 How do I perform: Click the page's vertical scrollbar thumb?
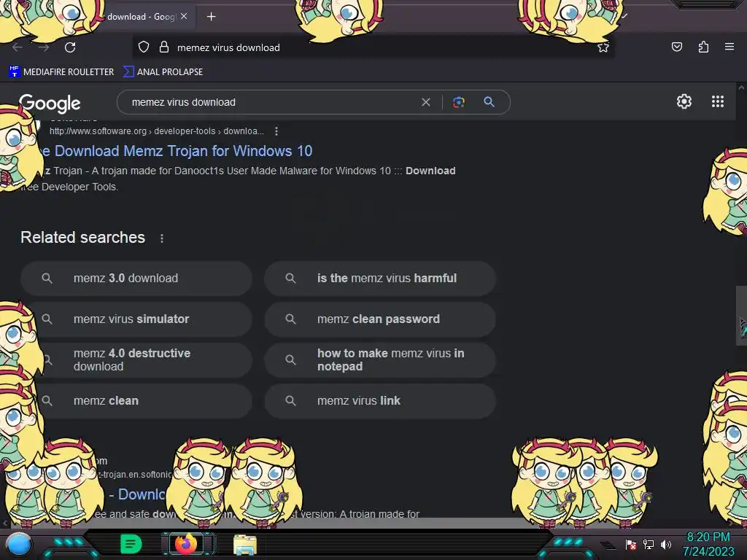(x=741, y=315)
